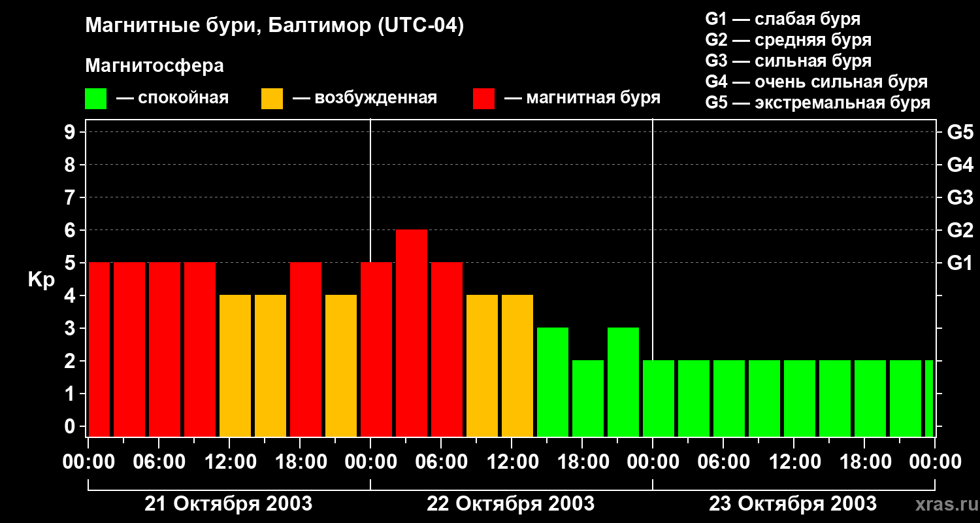Click the '— возбужденная' legend label
The height and width of the screenshot is (523, 980).
coord(365,98)
